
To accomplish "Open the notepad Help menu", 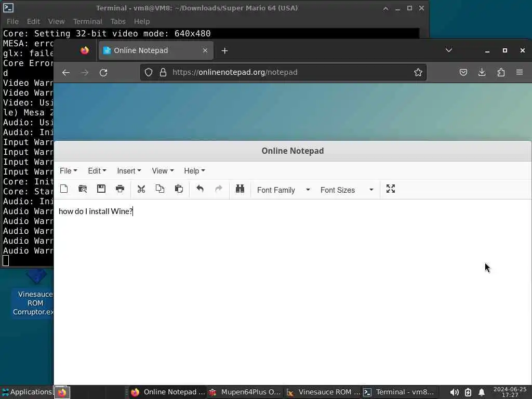I will click(194, 170).
